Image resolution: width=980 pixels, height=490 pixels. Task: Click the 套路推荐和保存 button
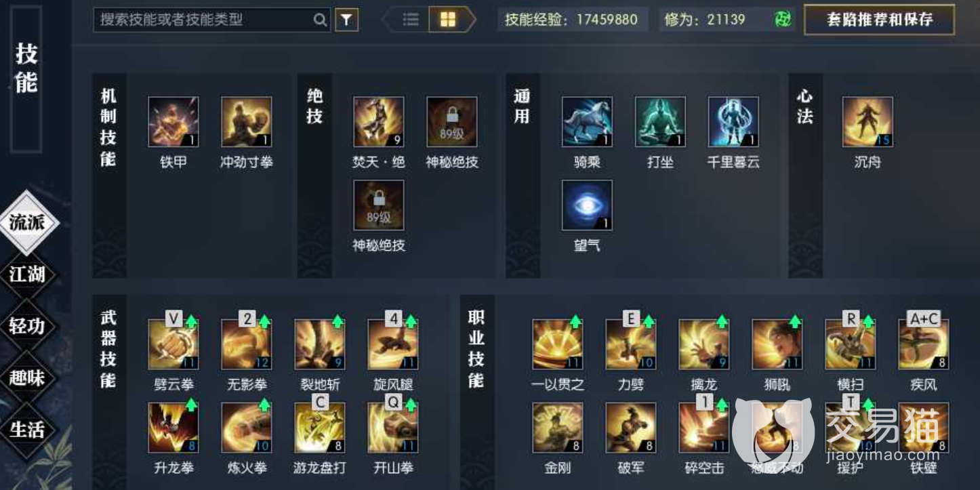click(x=879, y=20)
